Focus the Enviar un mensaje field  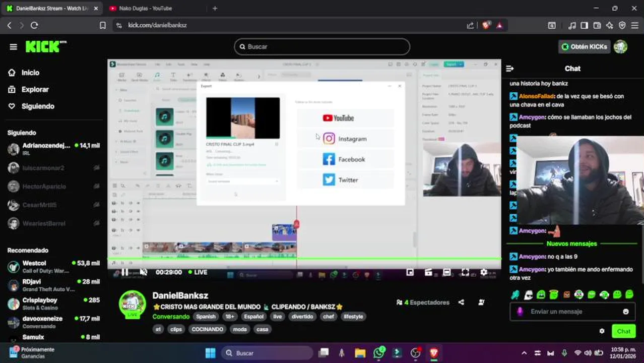[573, 312]
